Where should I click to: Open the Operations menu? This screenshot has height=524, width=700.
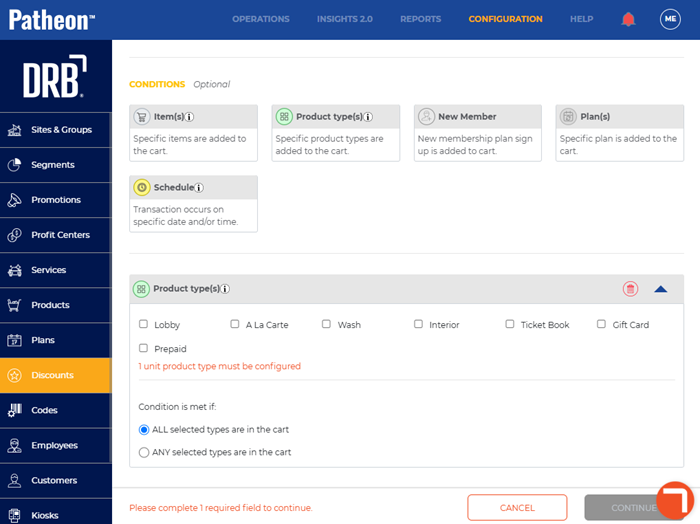coord(261,19)
